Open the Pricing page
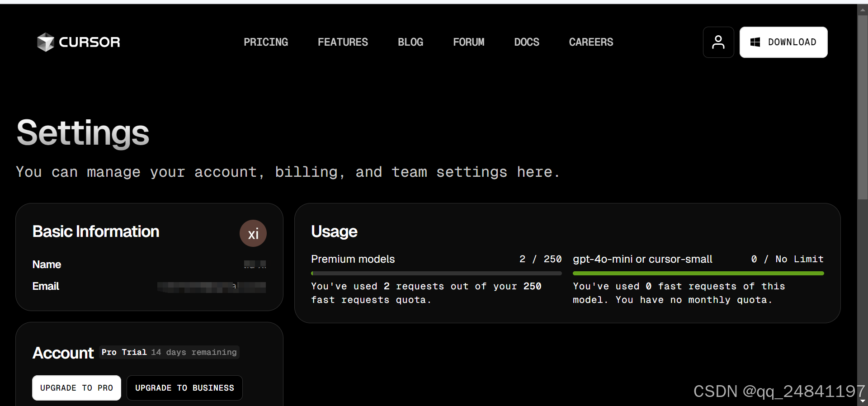The height and width of the screenshot is (406, 868). point(266,42)
